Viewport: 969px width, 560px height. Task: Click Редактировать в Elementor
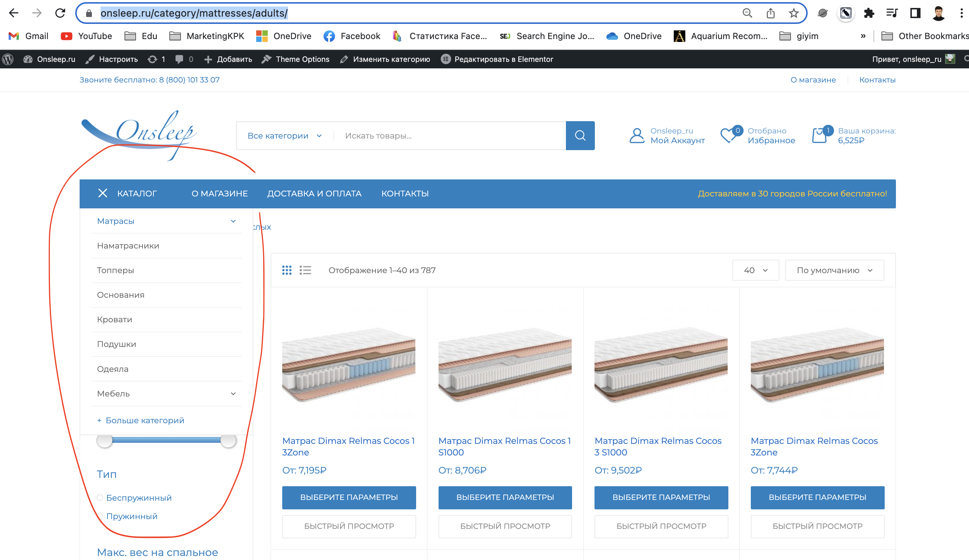pyautogui.click(x=497, y=59)
